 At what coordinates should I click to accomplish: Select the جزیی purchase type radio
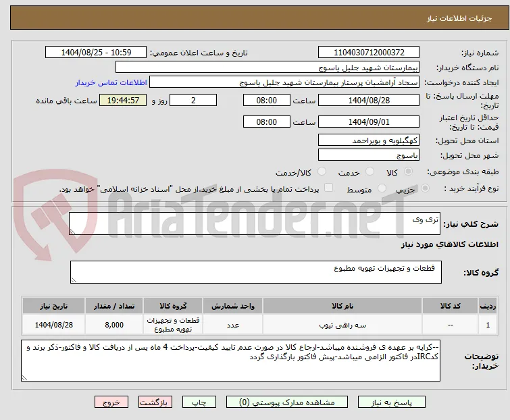pos(425,188)
